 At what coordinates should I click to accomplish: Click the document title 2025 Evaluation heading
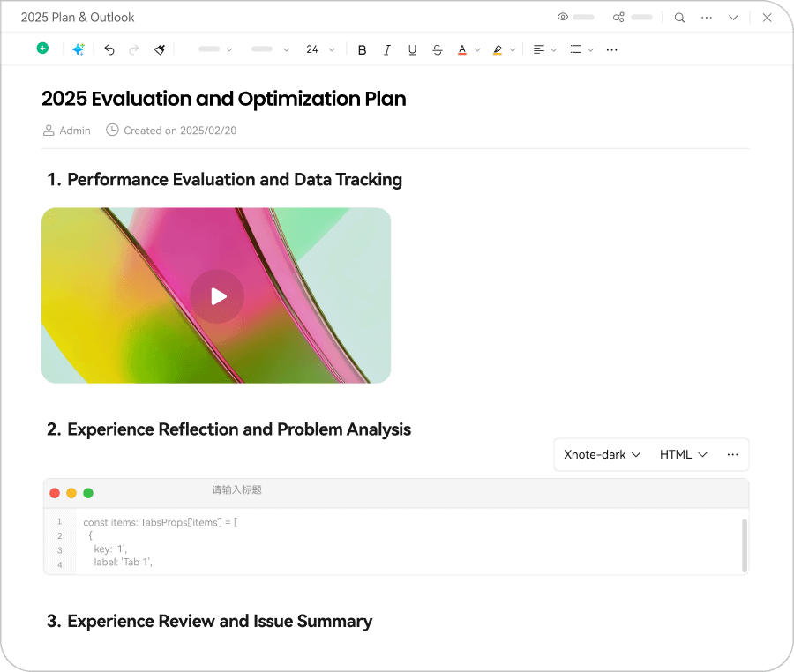224,99
